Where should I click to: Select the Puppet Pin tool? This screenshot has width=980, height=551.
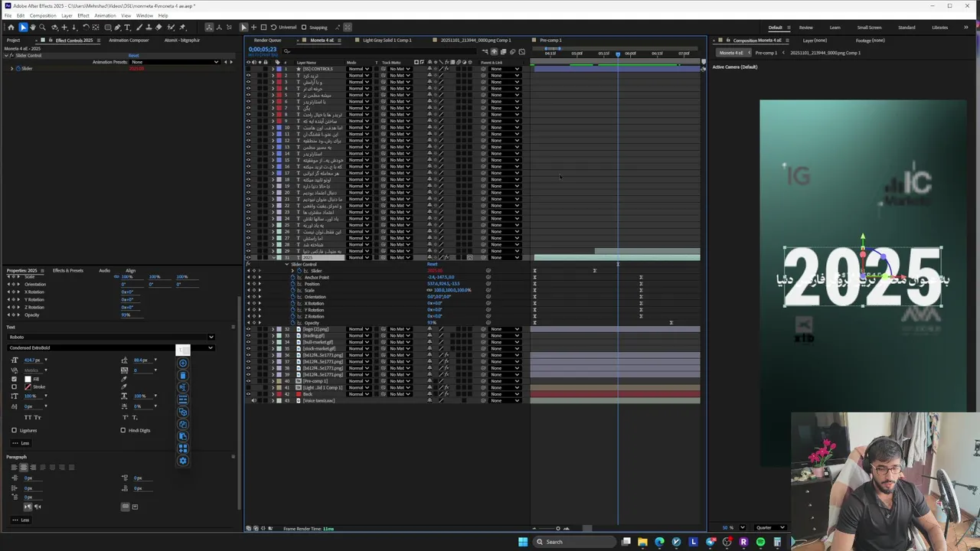[182, 27]
